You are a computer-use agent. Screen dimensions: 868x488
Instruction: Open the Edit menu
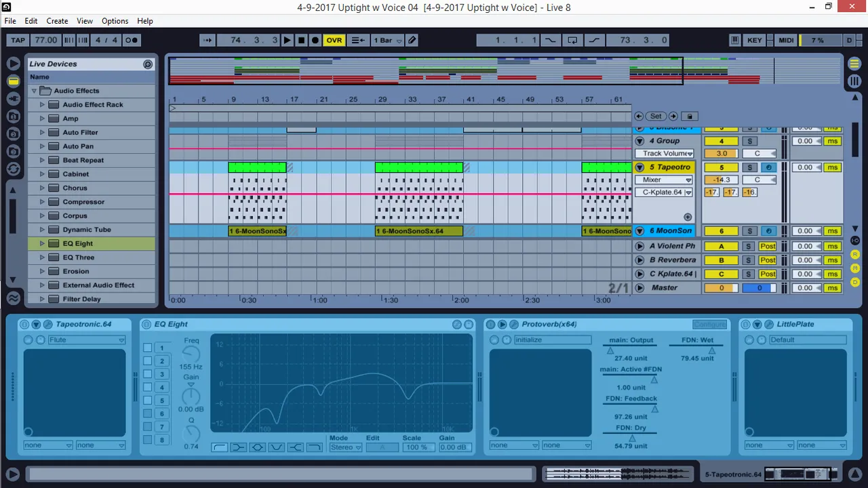point(31,21)
